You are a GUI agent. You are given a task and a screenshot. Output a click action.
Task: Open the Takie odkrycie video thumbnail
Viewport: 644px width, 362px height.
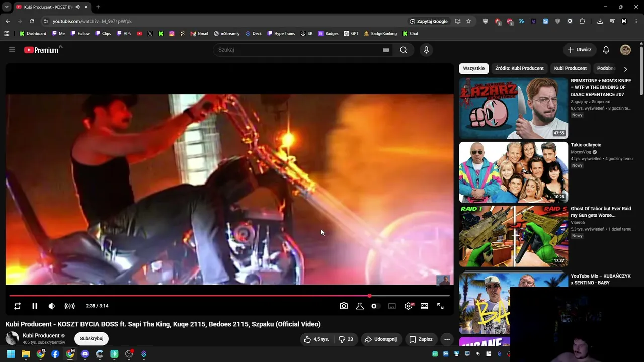pos(514,172)
